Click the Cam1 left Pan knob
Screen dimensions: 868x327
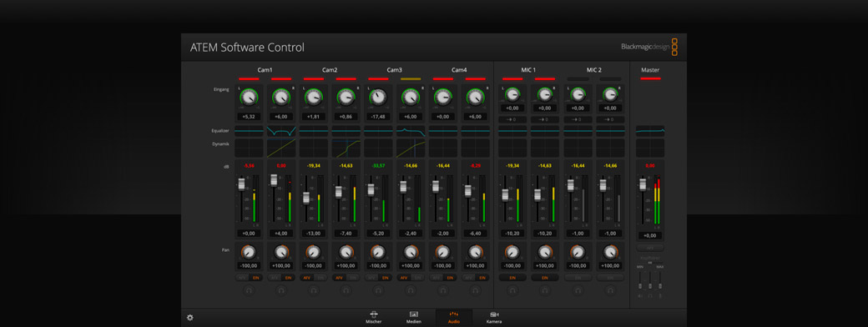[x=249, y=253]
